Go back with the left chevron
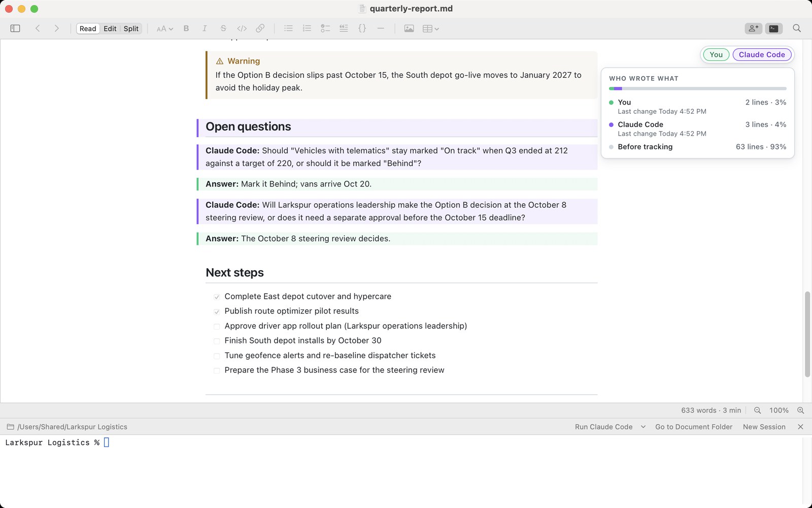812x508 pixels. [38, 28]
